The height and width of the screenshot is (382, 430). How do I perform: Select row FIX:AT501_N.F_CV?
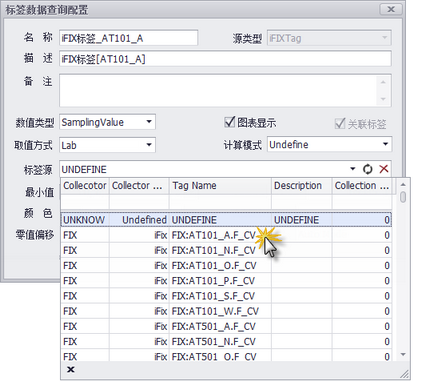click(x=226, y=341)
